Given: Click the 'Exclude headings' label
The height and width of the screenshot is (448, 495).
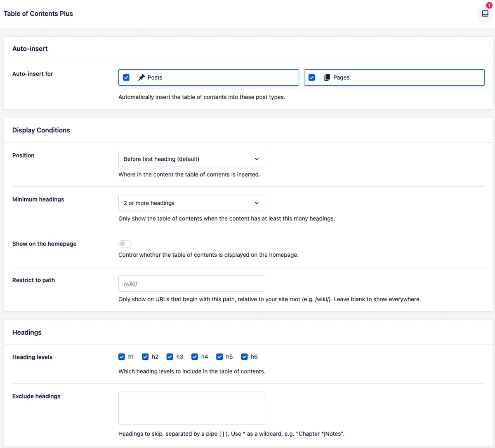Looking at the screenshot, I should [36, 396].
